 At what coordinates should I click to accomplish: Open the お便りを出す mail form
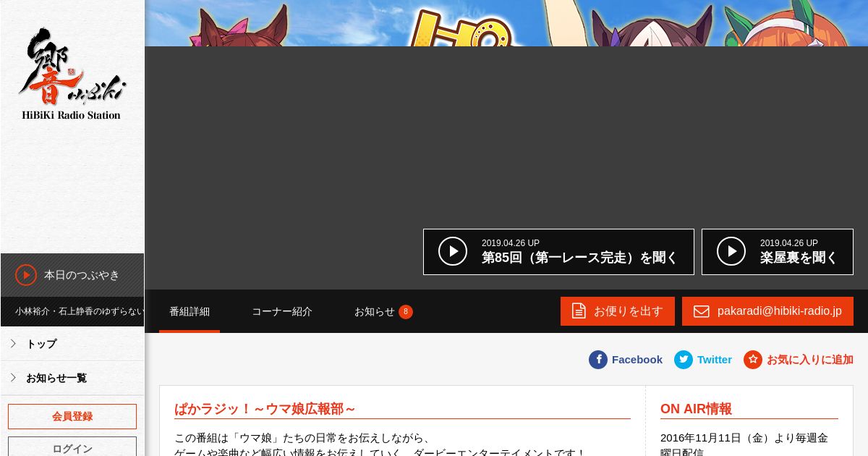tap(618, 311)
